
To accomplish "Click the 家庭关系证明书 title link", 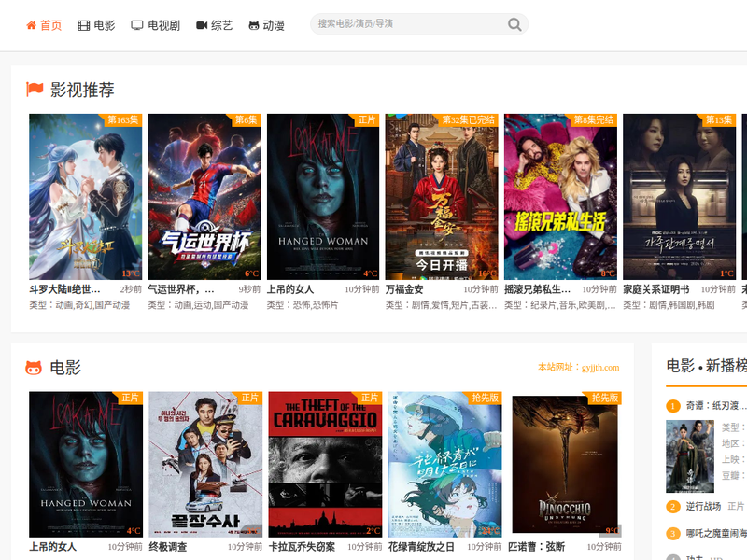I will click(x=656, y=289).
